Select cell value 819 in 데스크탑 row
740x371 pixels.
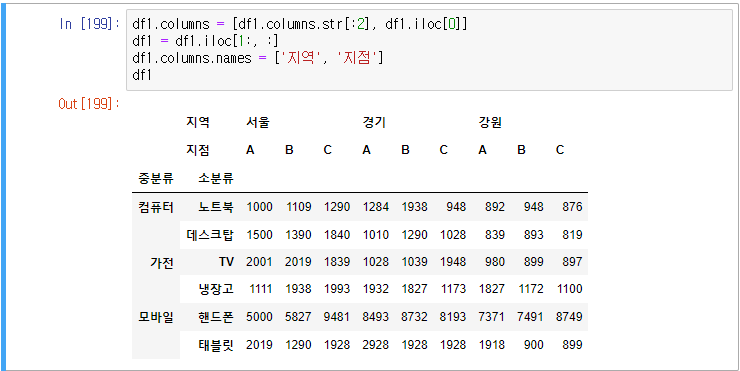click(x=572, y=235)
